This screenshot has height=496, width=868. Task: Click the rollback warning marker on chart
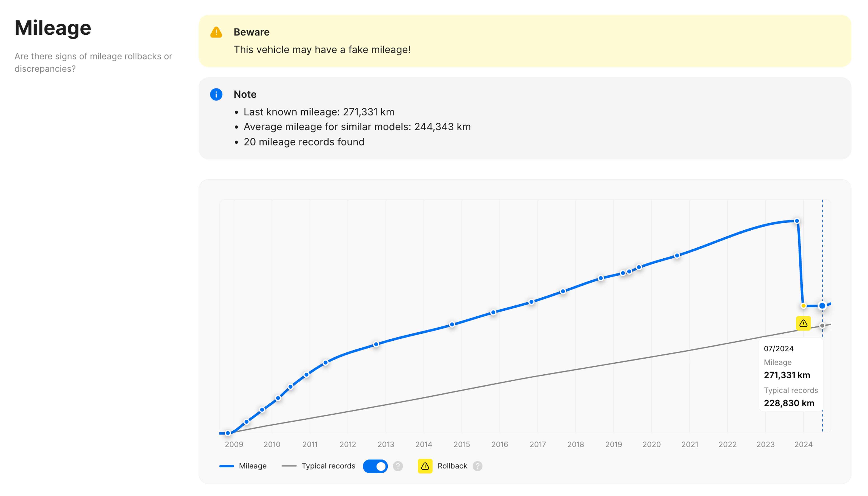803,323
